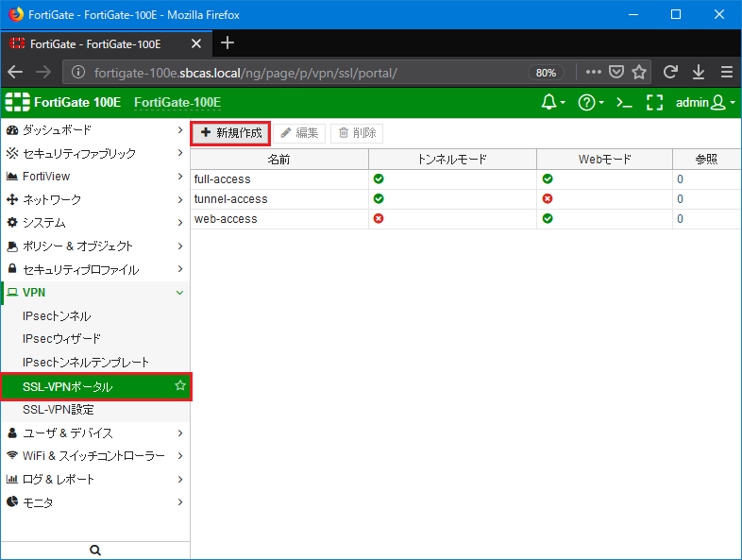Viewport: 742px width, 560px height.
Task: Click full-access tunnel mode check icon
Action: [x=379, y=178]
